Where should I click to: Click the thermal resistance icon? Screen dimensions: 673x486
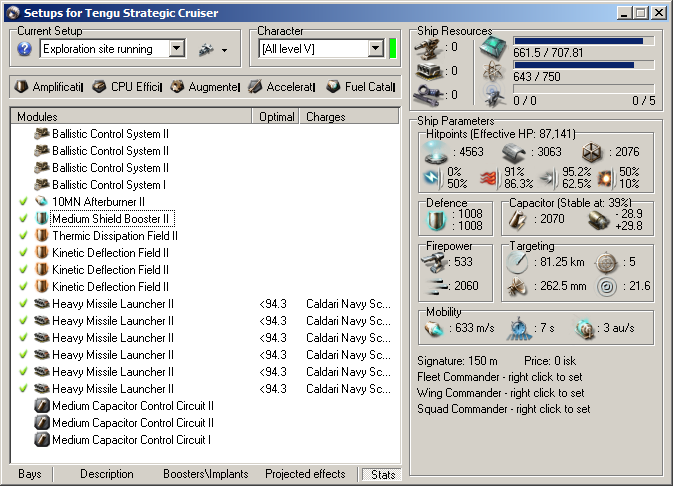489,178
